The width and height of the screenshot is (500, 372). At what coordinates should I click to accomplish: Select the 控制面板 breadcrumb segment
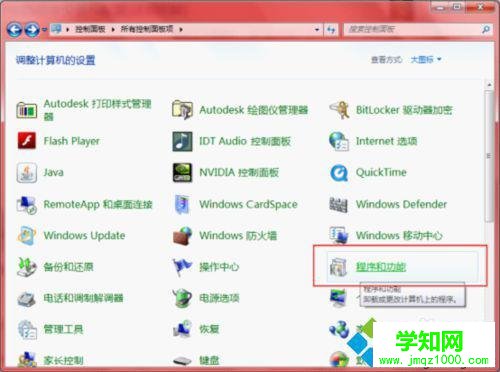90,29
